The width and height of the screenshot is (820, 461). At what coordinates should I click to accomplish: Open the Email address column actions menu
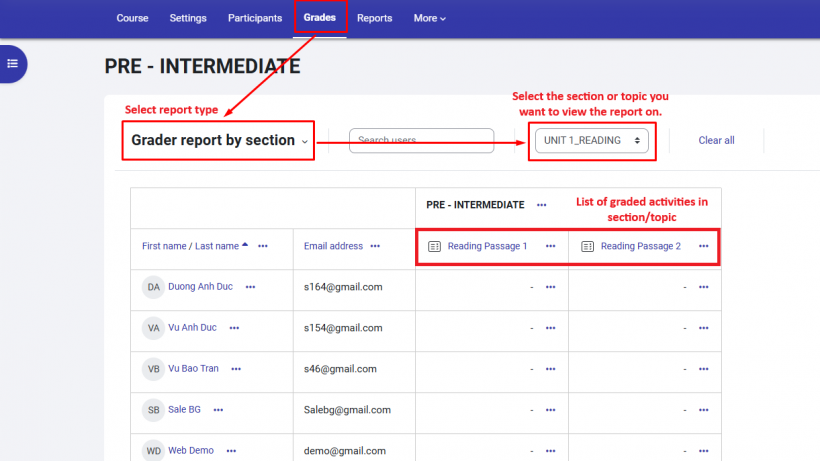375,246
